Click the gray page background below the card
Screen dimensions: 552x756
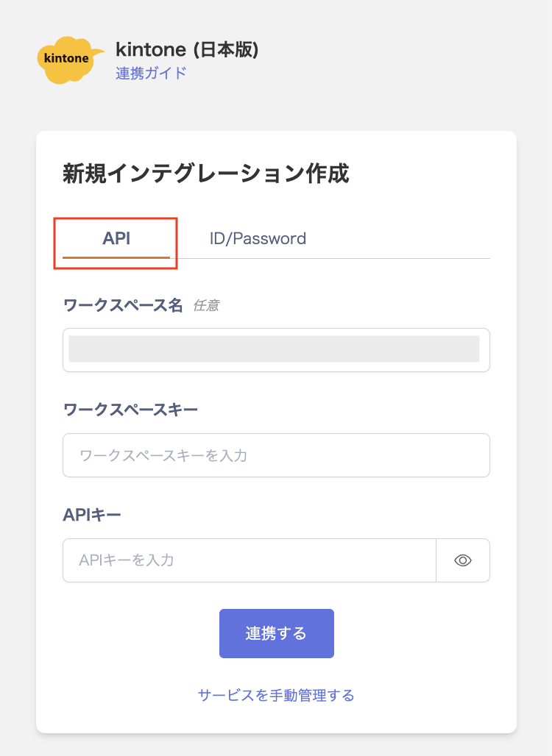276,744
